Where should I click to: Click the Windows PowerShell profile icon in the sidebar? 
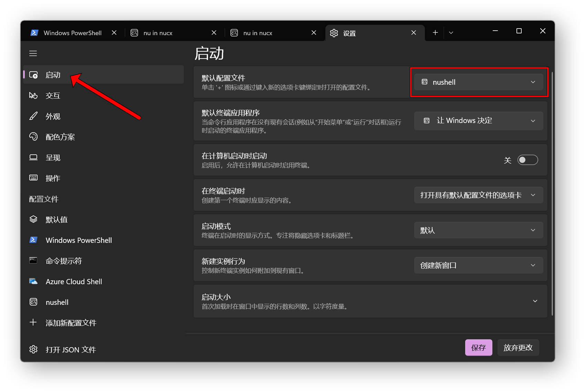click(33, 240)
